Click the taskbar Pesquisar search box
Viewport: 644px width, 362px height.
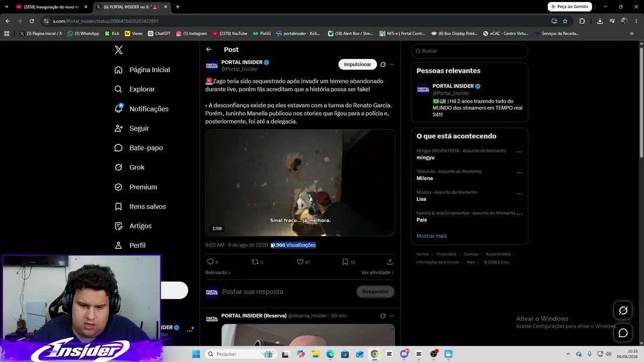240,354
